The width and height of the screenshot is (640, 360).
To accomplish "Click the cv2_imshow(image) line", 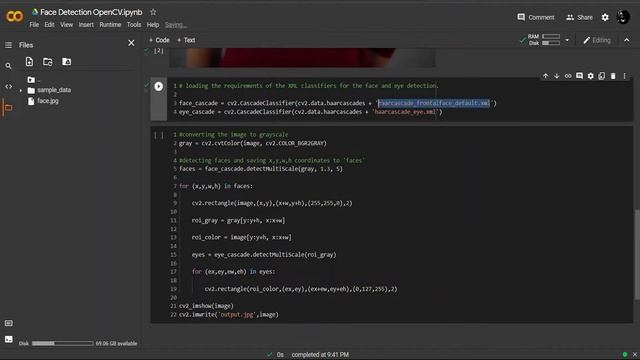I will click(206, 306).
